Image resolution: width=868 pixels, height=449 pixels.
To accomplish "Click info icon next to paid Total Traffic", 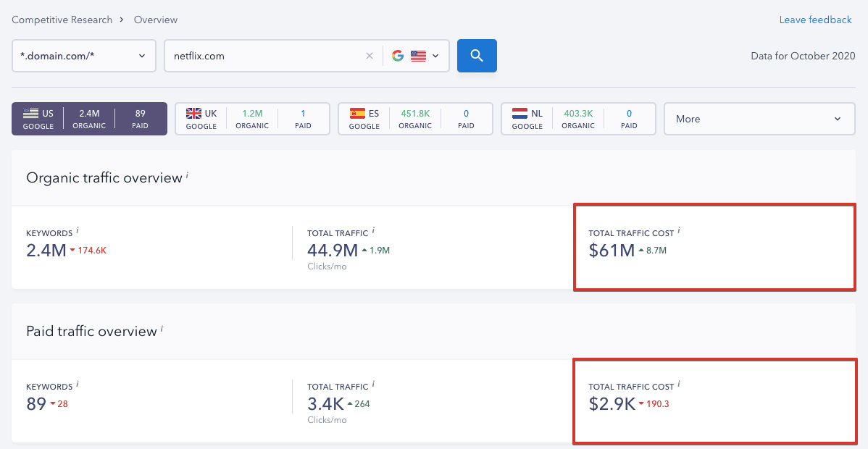I will pos(373,383).
